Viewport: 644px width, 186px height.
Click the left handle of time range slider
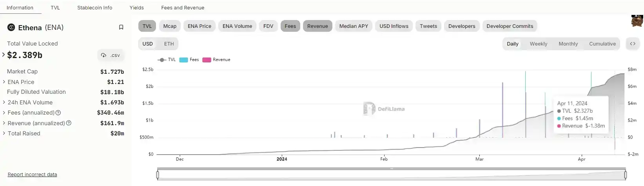coord(158,175)
